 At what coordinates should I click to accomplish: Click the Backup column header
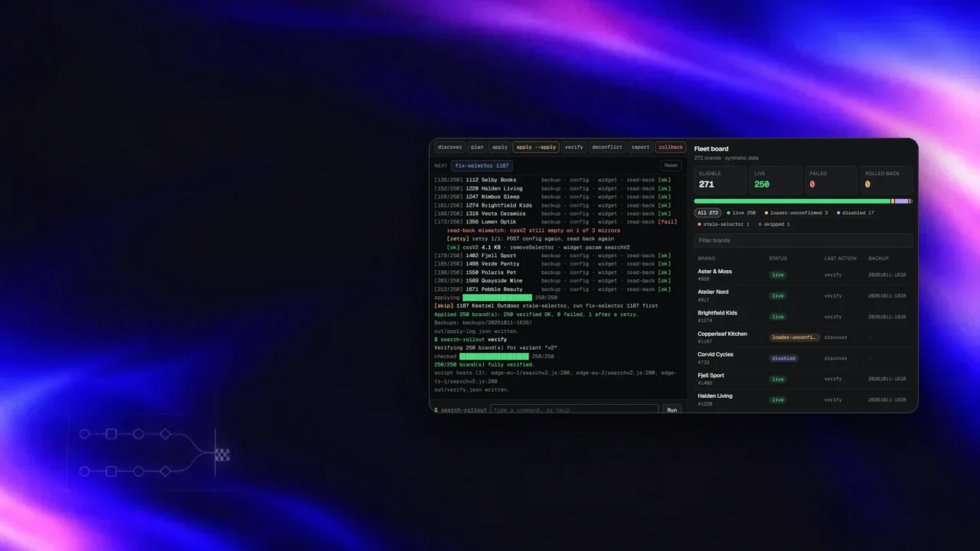tap(878, 259)
